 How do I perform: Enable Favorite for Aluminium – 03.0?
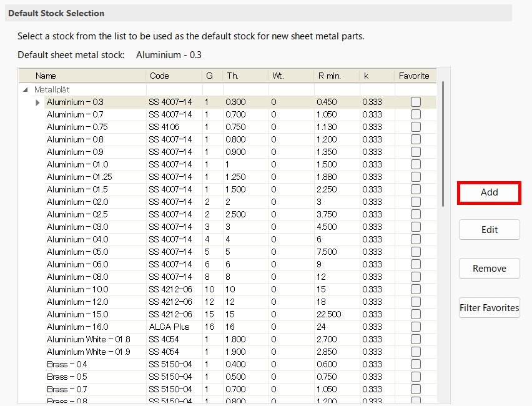pyautogui.click(x=416, y=227)
